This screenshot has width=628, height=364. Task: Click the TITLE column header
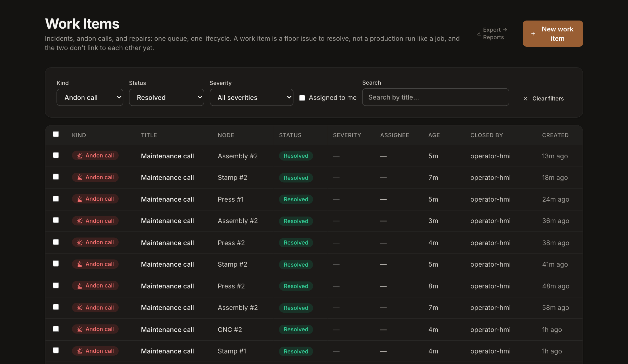point(149,135)
